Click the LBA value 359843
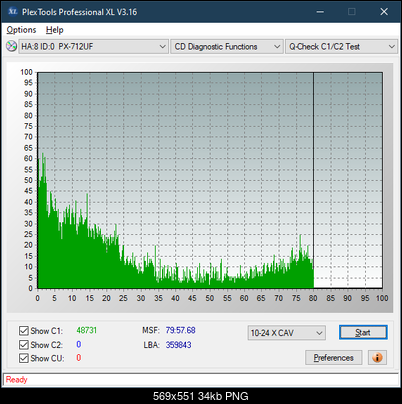The height and width of the screenshot is (404, 402). coord(179,345)
